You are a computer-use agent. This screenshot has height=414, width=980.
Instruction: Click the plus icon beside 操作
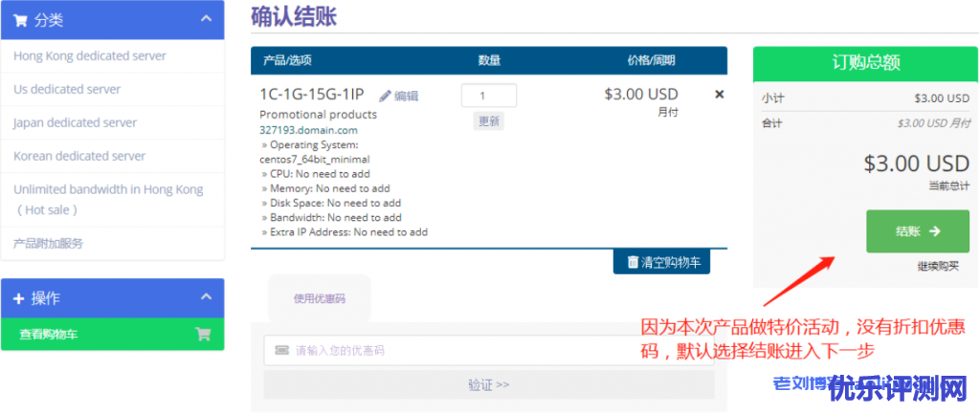coord(19,298)
